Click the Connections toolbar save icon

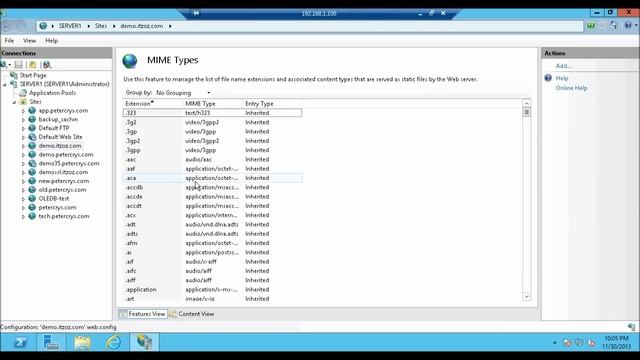(18, 64)
